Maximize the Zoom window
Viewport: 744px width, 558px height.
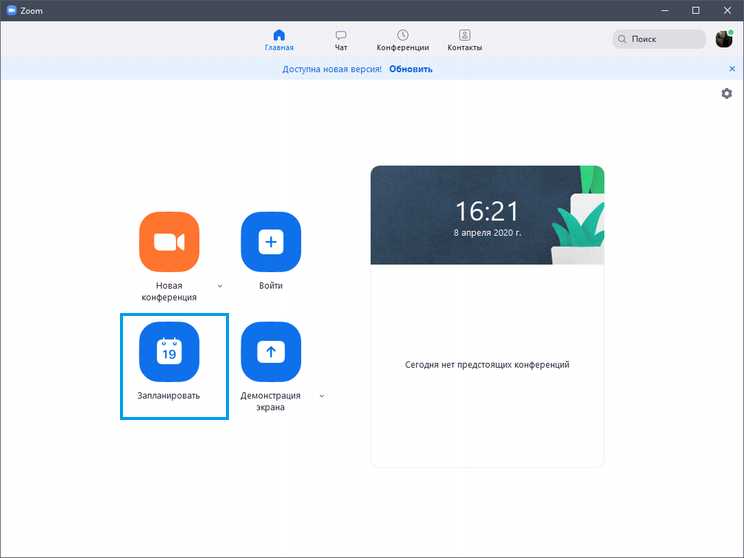pos(696,10)
